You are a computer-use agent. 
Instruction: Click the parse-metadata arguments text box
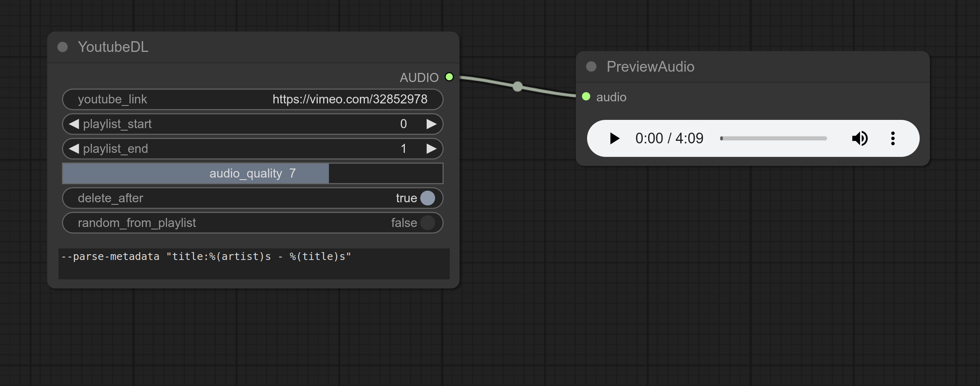(x=254, y=264)
